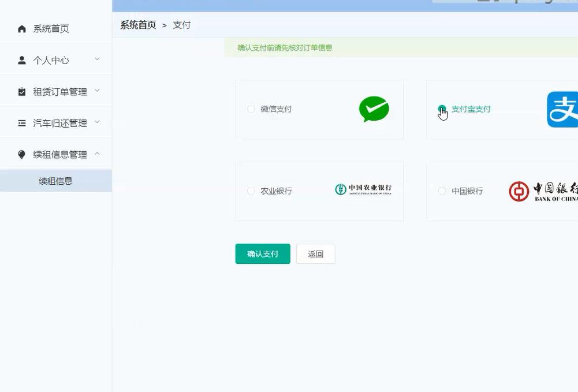Click the 返回 button

point(315,254)
